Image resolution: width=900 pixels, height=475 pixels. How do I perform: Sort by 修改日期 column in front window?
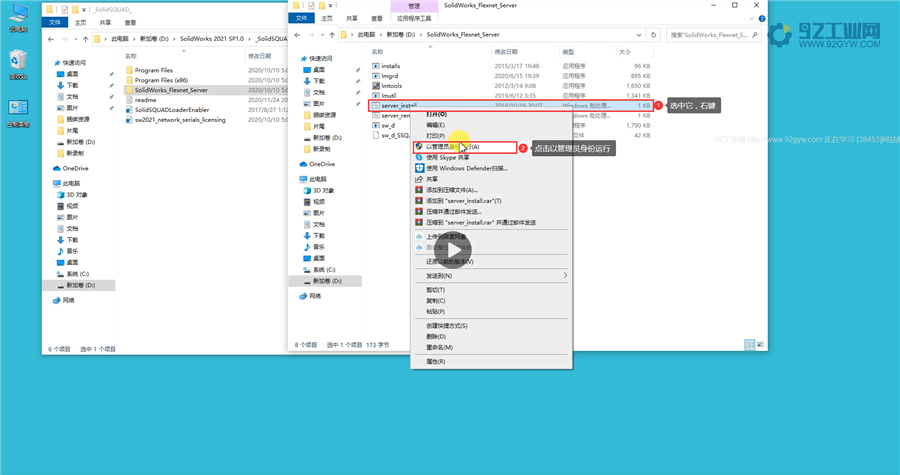(506, 52)
